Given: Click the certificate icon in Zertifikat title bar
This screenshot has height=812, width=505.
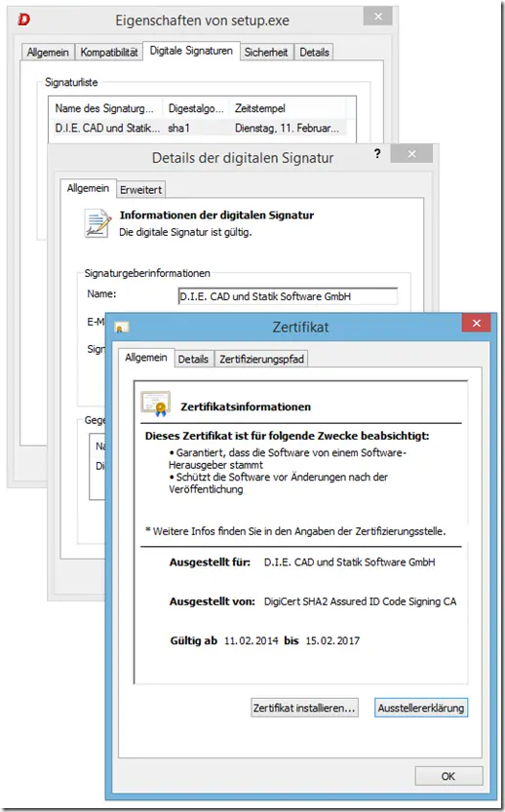Looking at the screenshot, I should coord(122,327).
